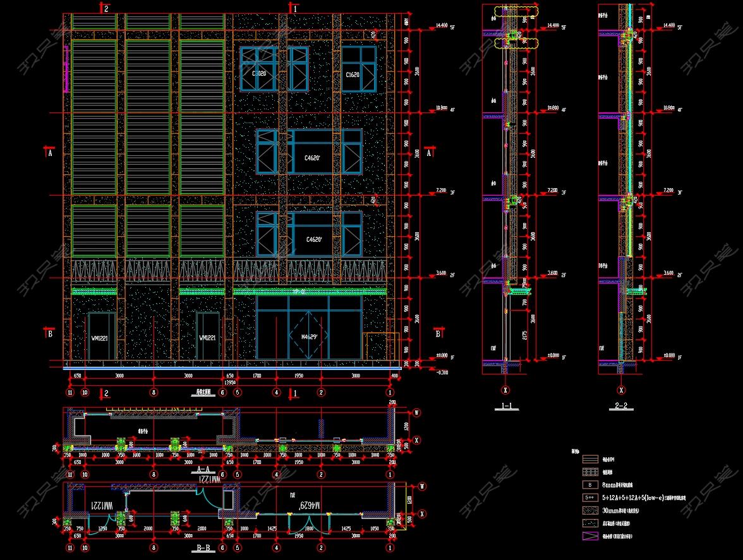The image size is (743, 560).
Task: Click axis bubble W beside the A-A plan
Action: pyautogui.click(x=416, y=413)
